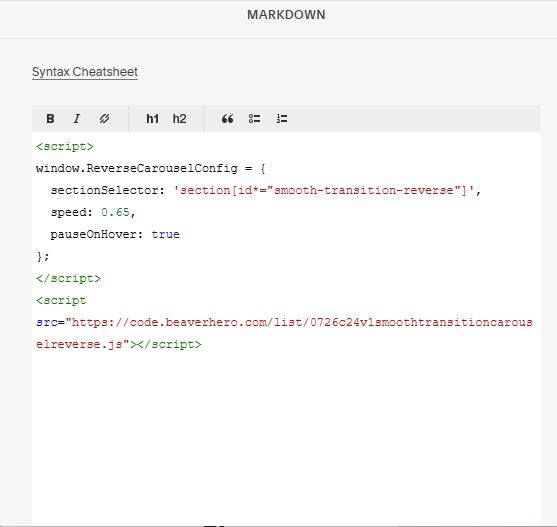This screenshot has width=557, height=527.
Task: Create a bulleted list from the toolbar
Action: coord(254,119)
